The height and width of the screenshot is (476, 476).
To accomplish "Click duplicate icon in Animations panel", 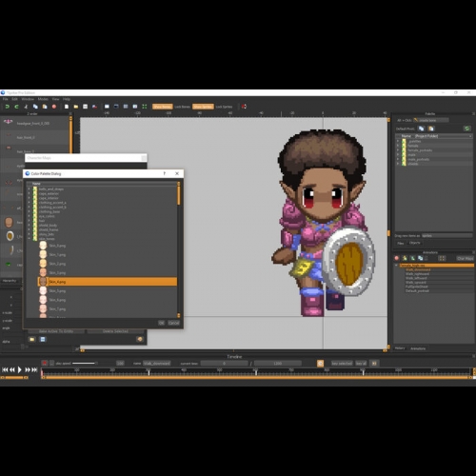I will [x=421, y=258].
